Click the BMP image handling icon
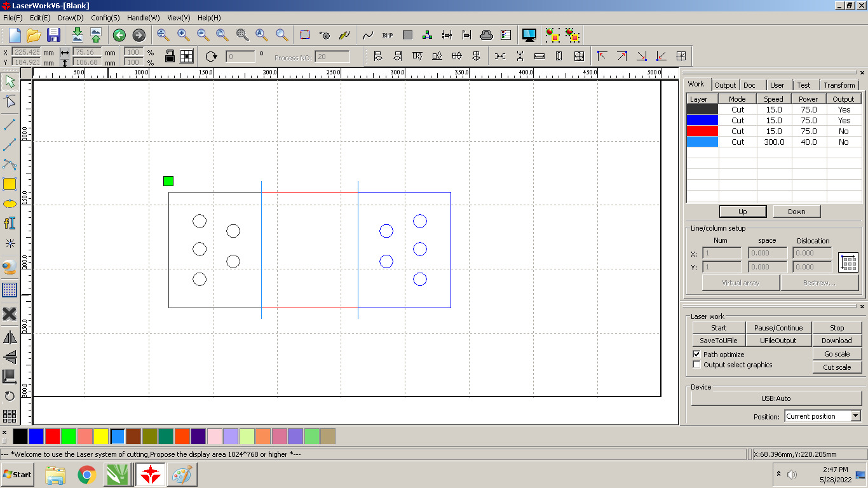 pyautogui.click(x=388, y=35)
